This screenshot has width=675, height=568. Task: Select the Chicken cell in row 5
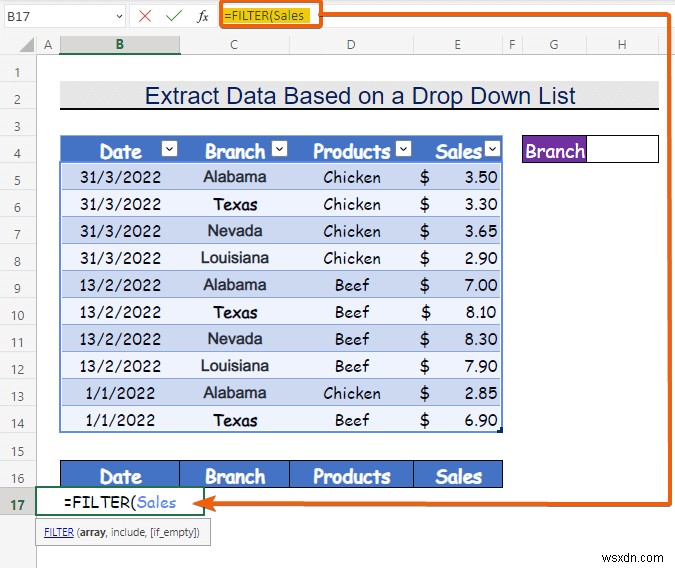tap(352, 177)
